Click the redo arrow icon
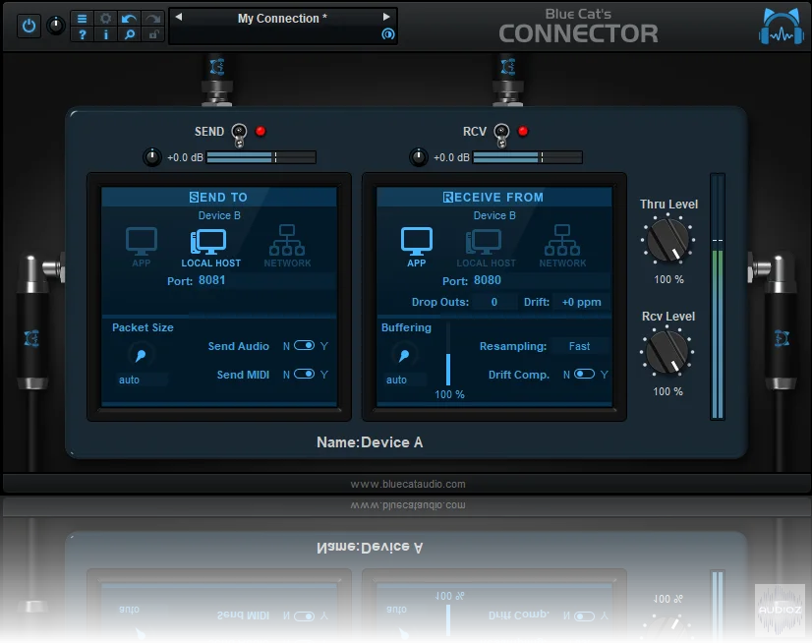The image size is (812, 644). (x=152, y=19)
